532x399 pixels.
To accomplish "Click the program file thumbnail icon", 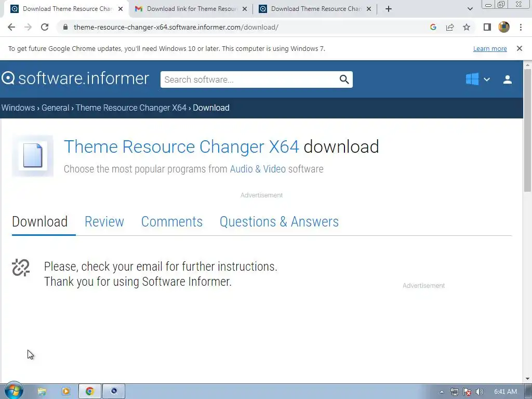I will click(33, 156).
